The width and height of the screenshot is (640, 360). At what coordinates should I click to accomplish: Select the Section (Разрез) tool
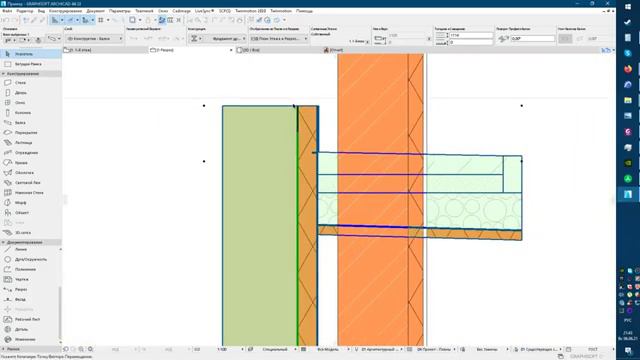coord(29,289)
